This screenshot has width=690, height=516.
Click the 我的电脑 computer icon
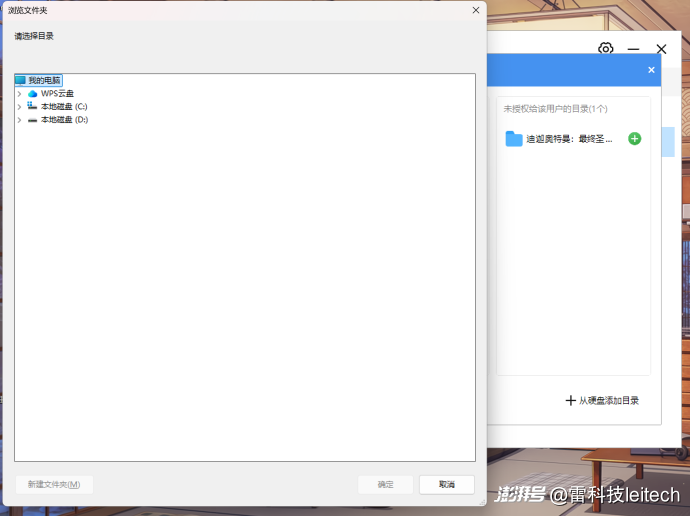coord(20,81)
